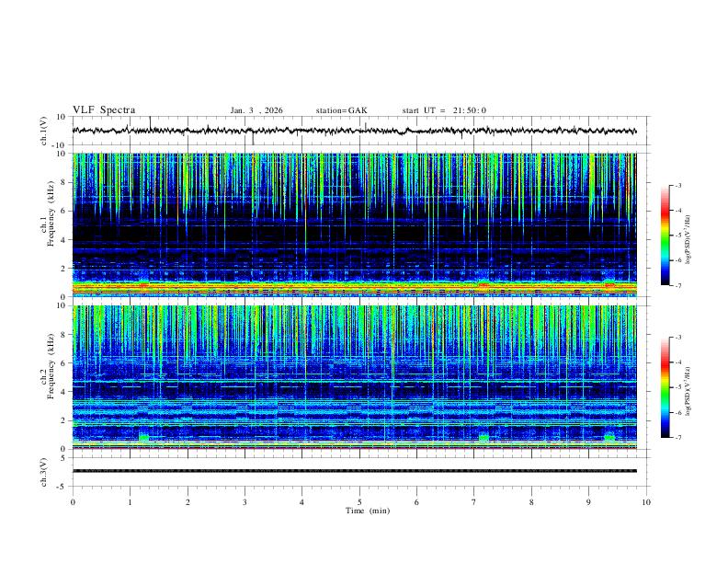Click the "station=GAK" label
This screenshot has width=728, height=563.
pyautogui.click(x=341, y=110)
